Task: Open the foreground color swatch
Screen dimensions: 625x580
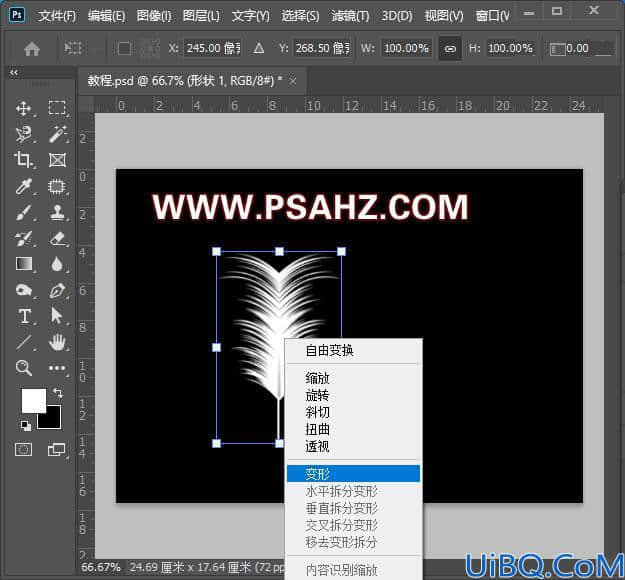Action: tap(33, 400)
